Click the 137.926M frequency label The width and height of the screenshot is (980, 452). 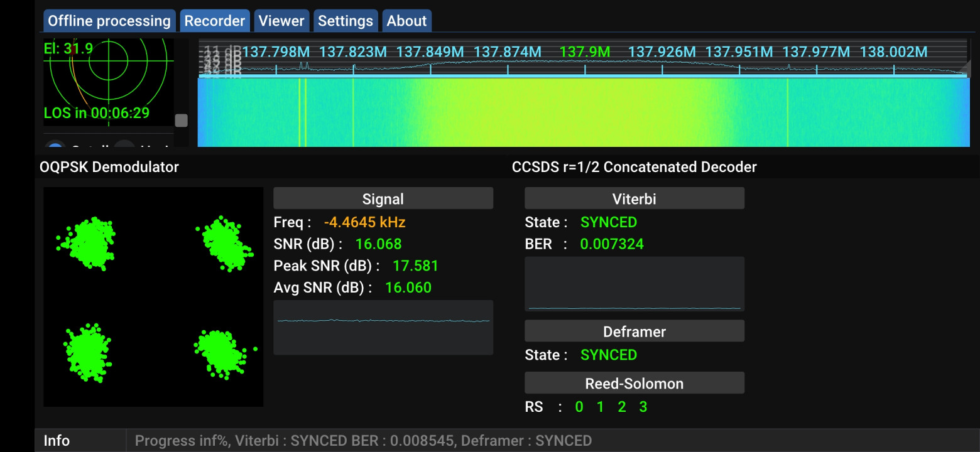click(x=662, y=51)
